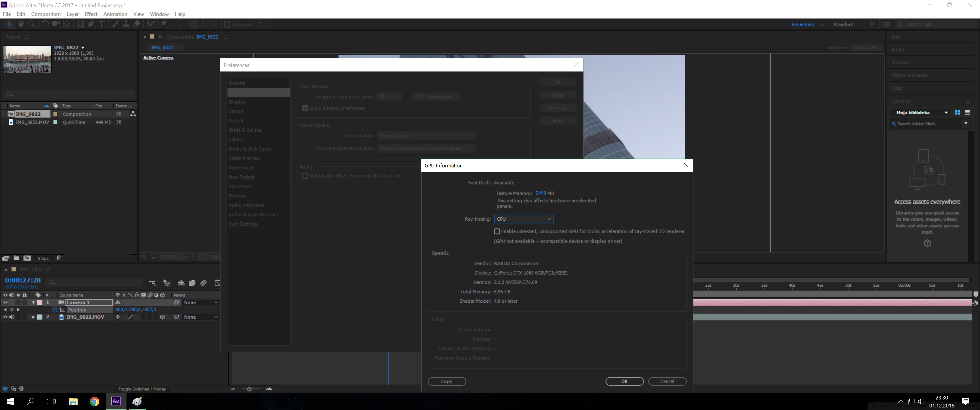
Task: Open Google Chrome from the taskbar
Action: pyautogui.click(x=94, y=401)
